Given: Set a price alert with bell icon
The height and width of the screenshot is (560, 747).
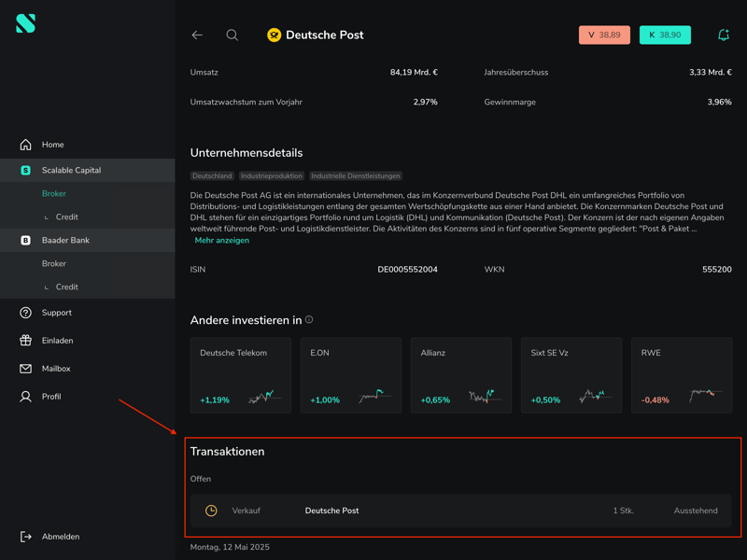Looking at the screenshot, I should 723,35.
